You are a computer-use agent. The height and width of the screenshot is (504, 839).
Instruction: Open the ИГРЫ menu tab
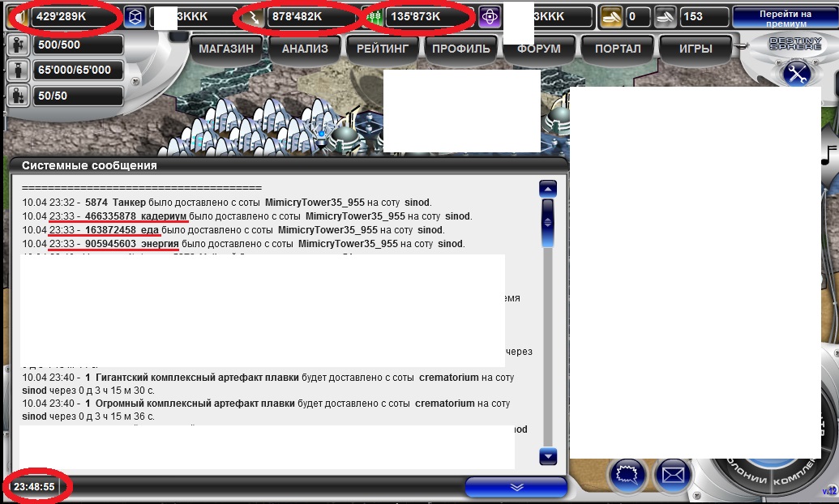tap(696, 49)
